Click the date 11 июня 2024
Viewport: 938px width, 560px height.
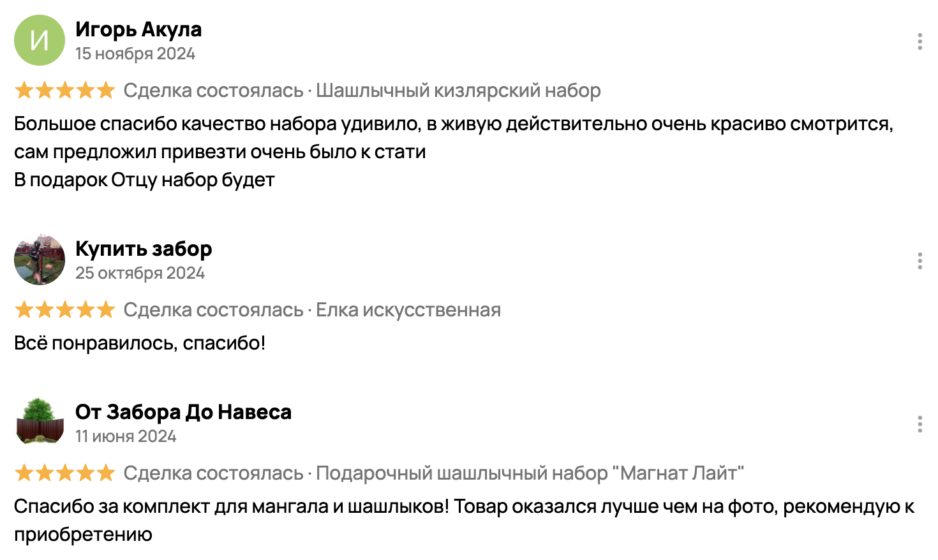click(x=126, y=436)
